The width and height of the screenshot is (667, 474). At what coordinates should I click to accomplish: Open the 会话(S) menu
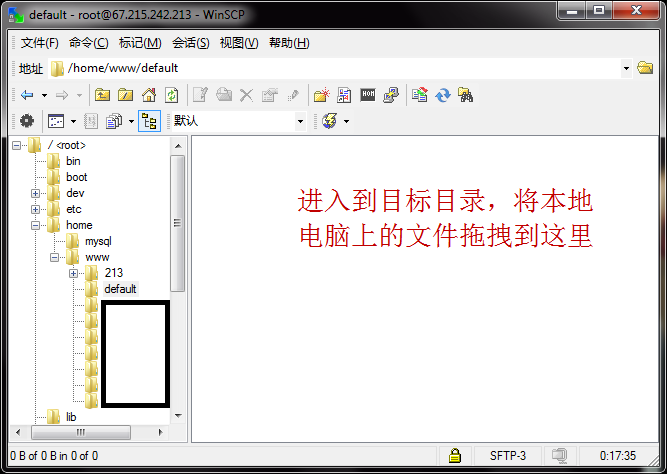pos(190,43)
